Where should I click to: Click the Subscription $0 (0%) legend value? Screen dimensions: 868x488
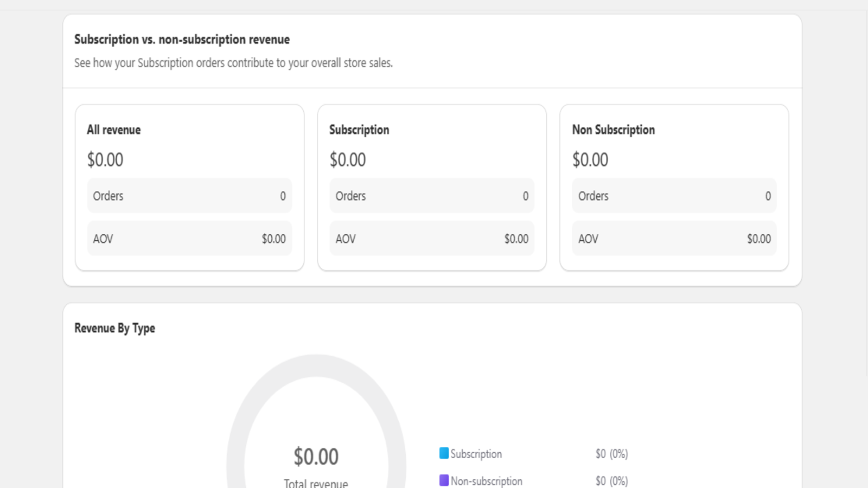coord(611,454)
